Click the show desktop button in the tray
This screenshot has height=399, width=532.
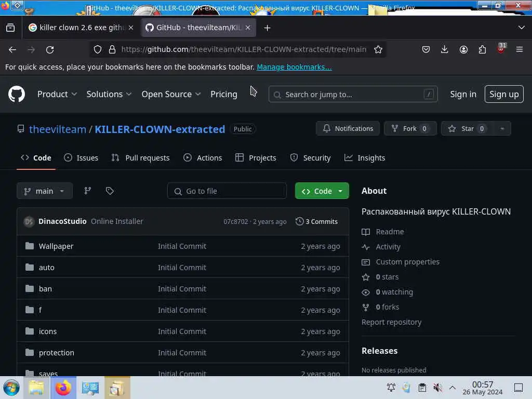518,388
